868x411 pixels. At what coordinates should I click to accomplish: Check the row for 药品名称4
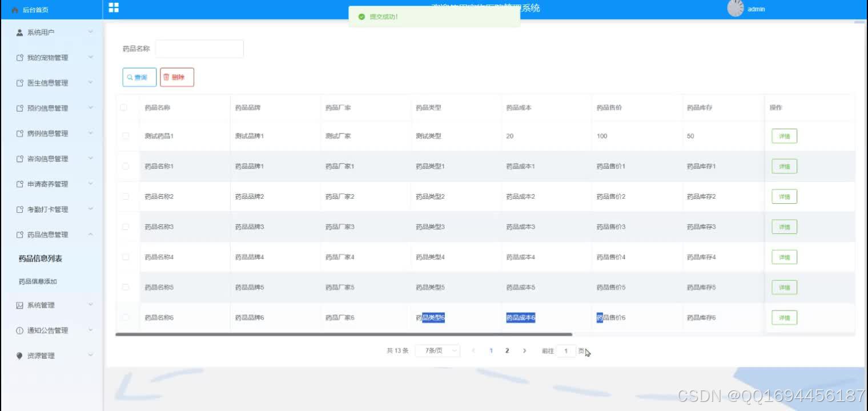(126, 257)
